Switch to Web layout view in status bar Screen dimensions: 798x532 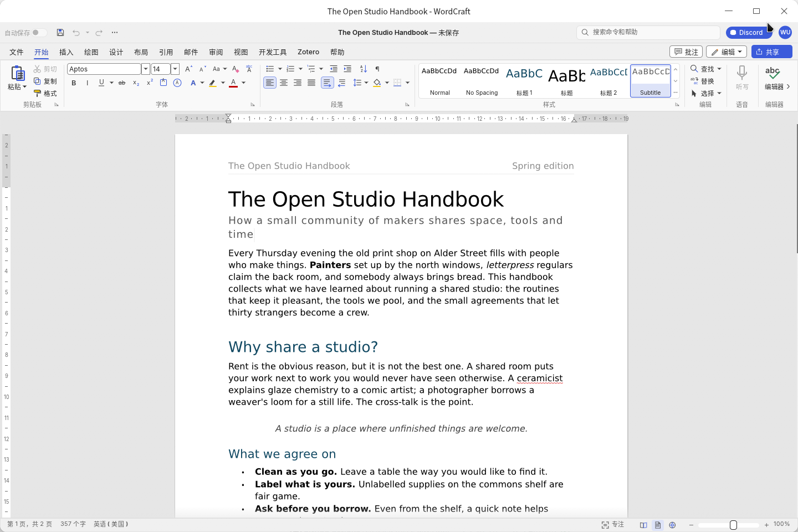pyautogui.click(x=672, y=525)
